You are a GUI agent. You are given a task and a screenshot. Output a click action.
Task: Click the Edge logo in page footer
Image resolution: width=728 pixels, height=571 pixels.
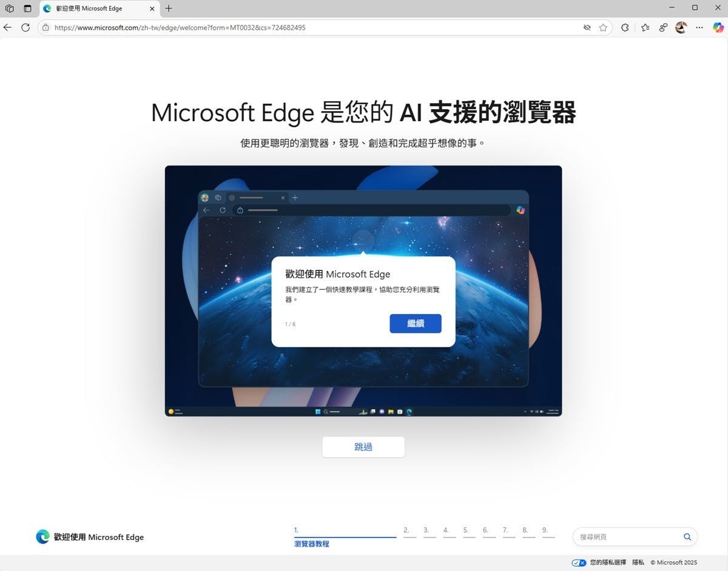42,536
